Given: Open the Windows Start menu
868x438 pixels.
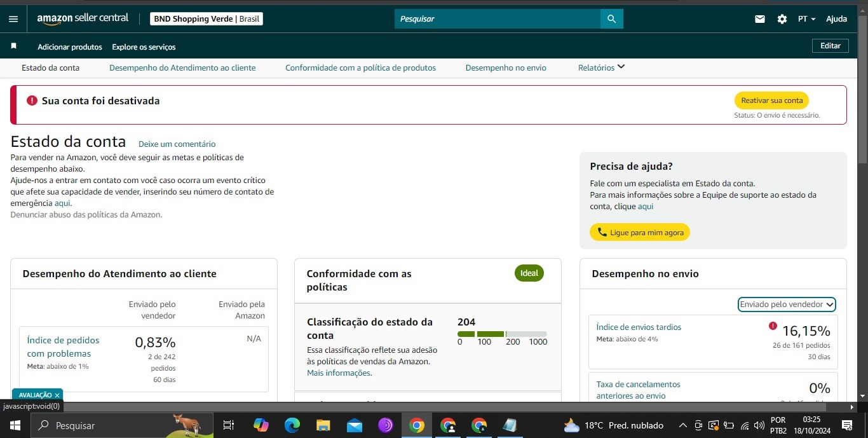Looking at the screenshot, I should pos(15,425).
